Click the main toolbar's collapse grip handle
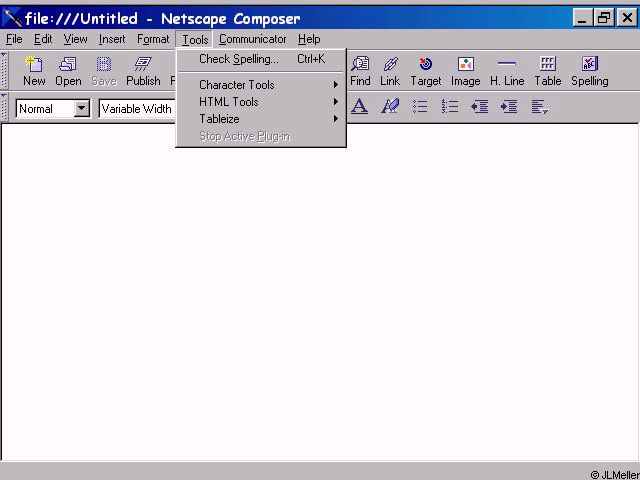This screenshot has width=640, height=480. pos(4,71)
